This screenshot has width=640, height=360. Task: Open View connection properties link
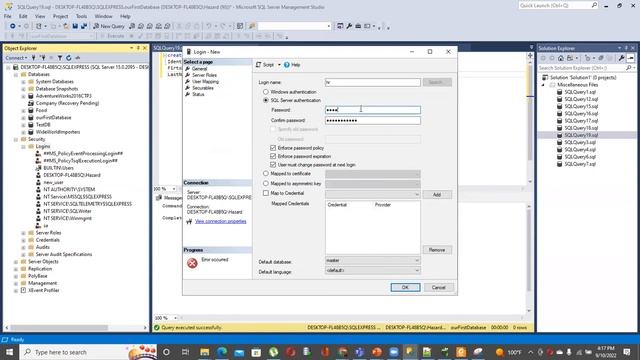tap(220, 221)
